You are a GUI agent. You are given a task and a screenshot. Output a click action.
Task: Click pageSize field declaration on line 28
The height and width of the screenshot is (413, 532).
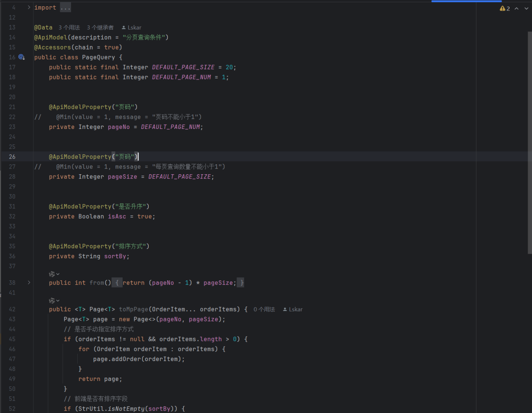(123, 177)
